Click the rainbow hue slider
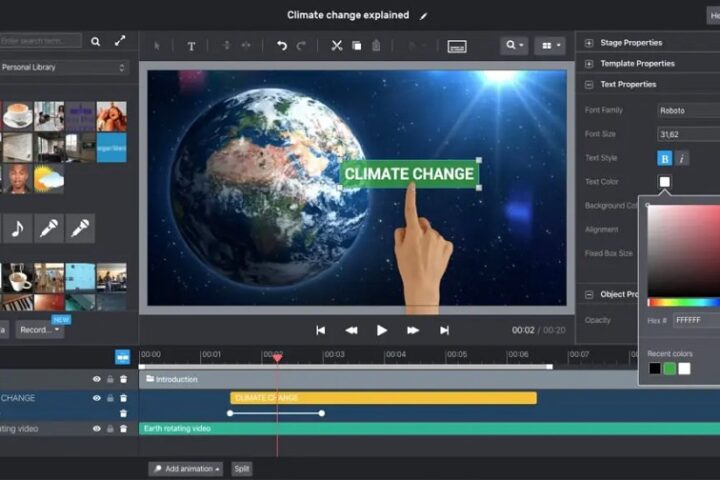Viewport: 720px width, 480px height. click(x=684, y=302)
